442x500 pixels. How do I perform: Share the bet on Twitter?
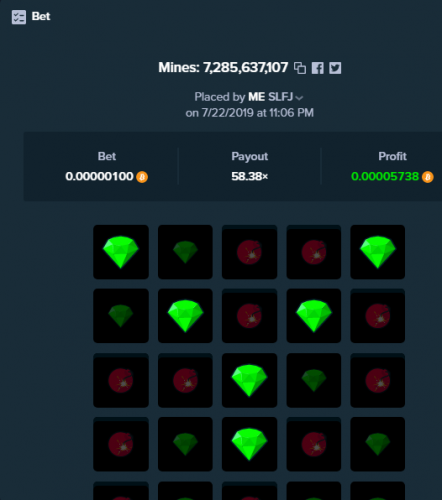pyautogui.click(x=335, y=68)
